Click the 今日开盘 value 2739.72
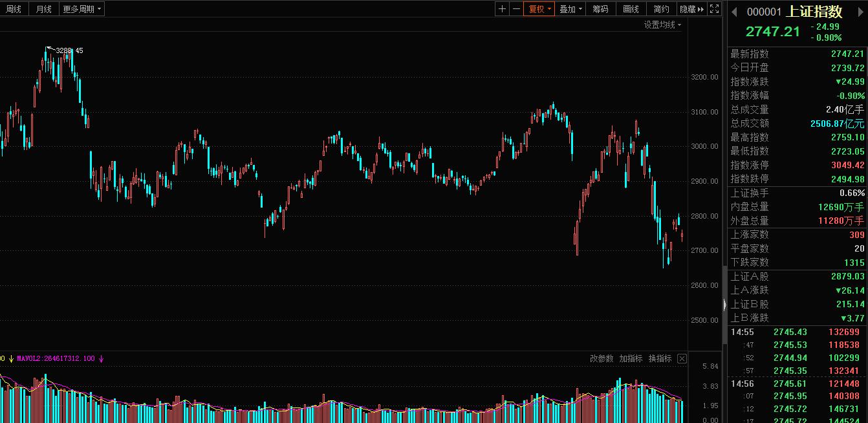This screenshot has height=423, width=868. point(847,68)
